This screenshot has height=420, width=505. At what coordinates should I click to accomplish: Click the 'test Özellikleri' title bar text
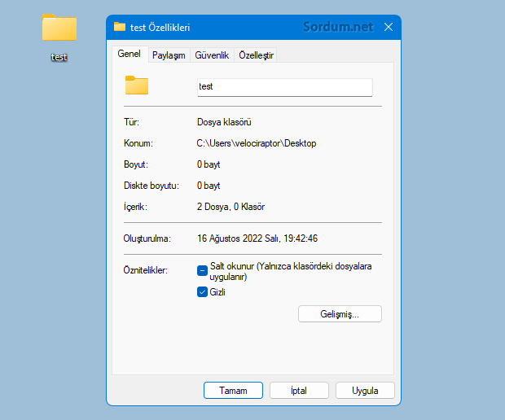160,27
